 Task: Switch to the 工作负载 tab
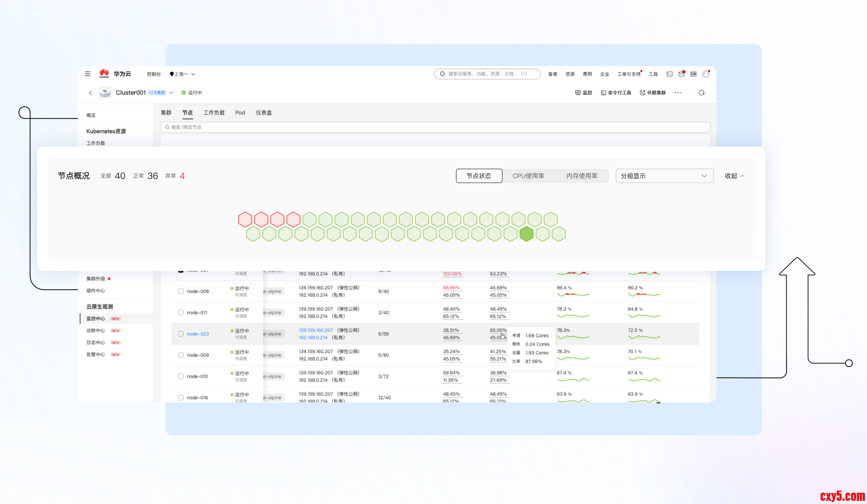pos(214,113)
